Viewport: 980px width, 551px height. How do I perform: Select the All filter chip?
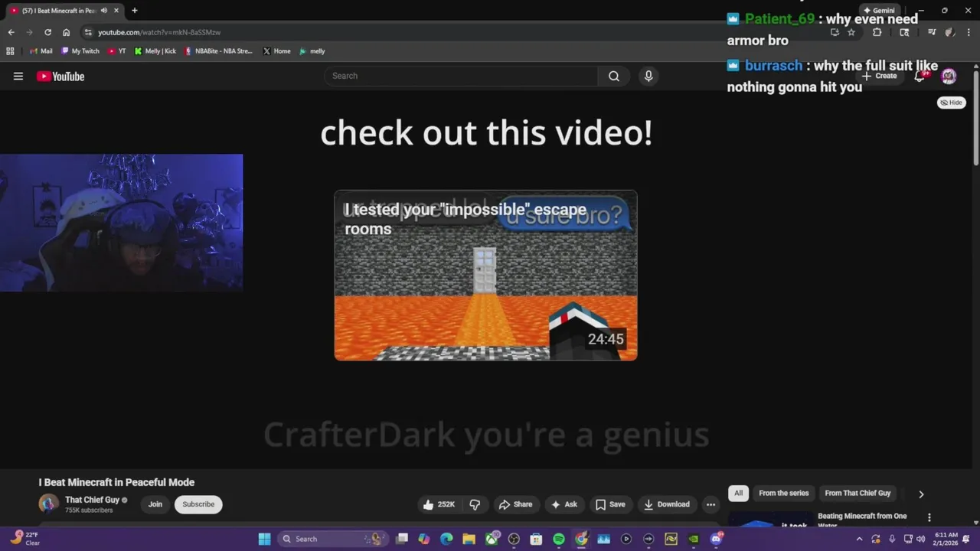click(738, 494)
